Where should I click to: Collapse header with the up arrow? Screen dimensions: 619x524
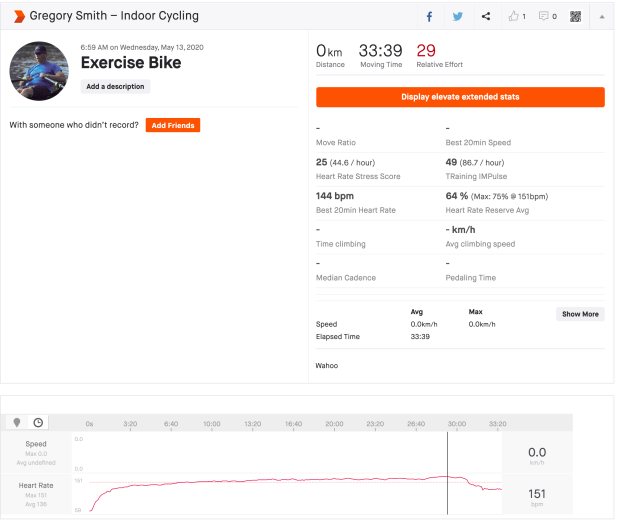(x=602, y=16)
